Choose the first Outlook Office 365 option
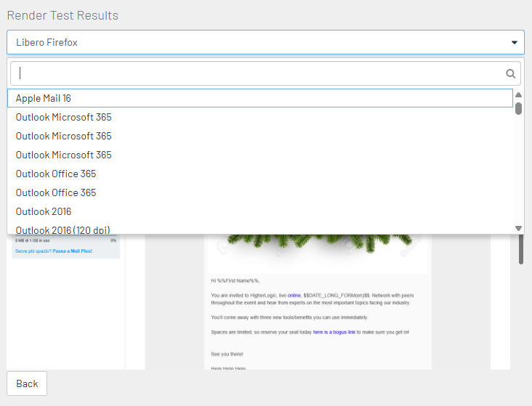The height and width of the screenshot is (406, 532). pos(56,174)
